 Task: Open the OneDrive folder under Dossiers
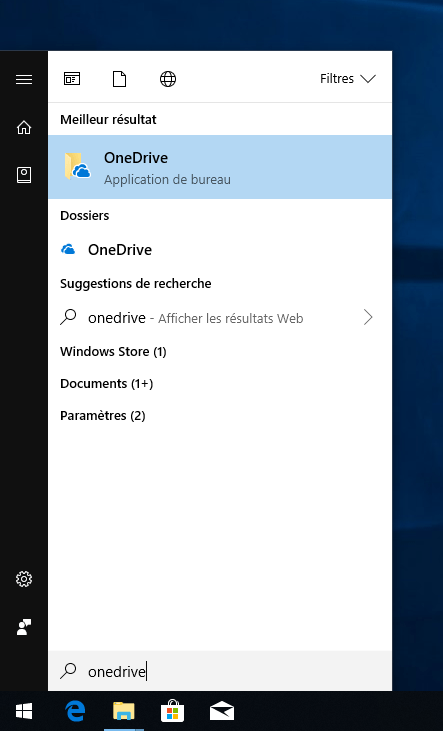(x=220, y=250)
